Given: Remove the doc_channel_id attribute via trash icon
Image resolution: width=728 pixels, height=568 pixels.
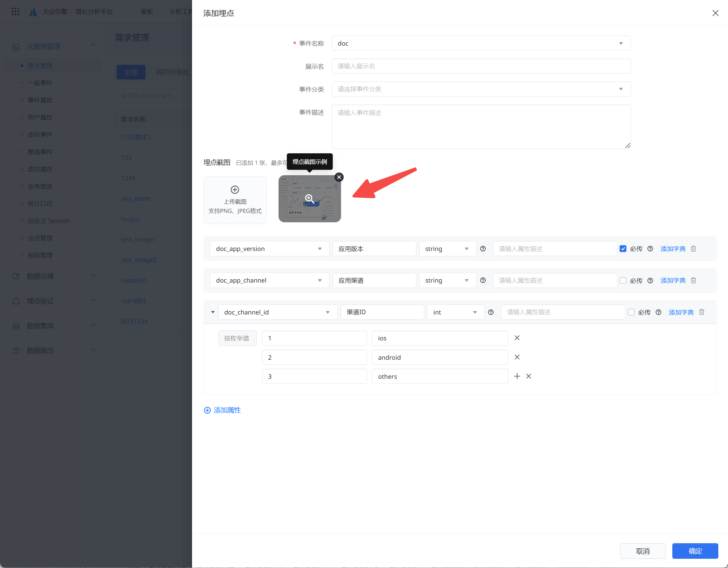Looking at the screenshot, I should [702, 312].
